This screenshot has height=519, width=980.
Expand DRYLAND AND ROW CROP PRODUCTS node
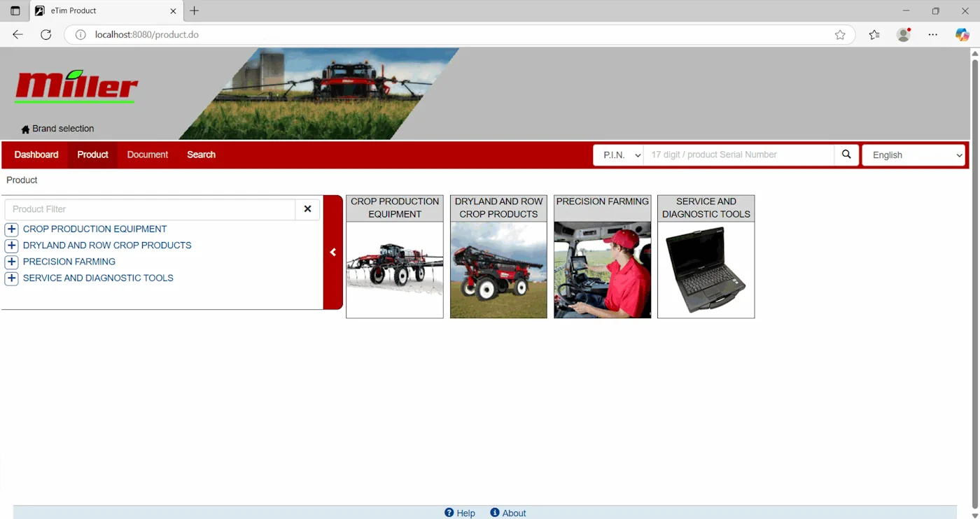point(11,246)
